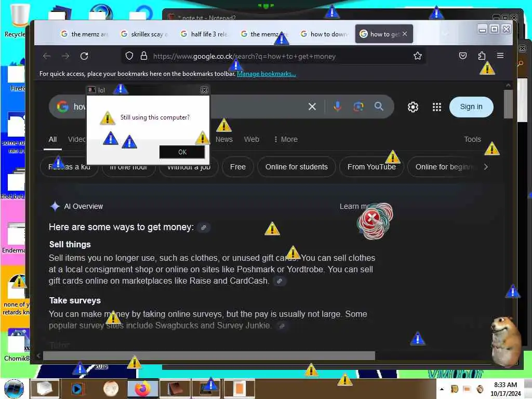The image size is (532, 399).
Task: Click OK in the 'lol' dialog
Action: click(182, 152)
